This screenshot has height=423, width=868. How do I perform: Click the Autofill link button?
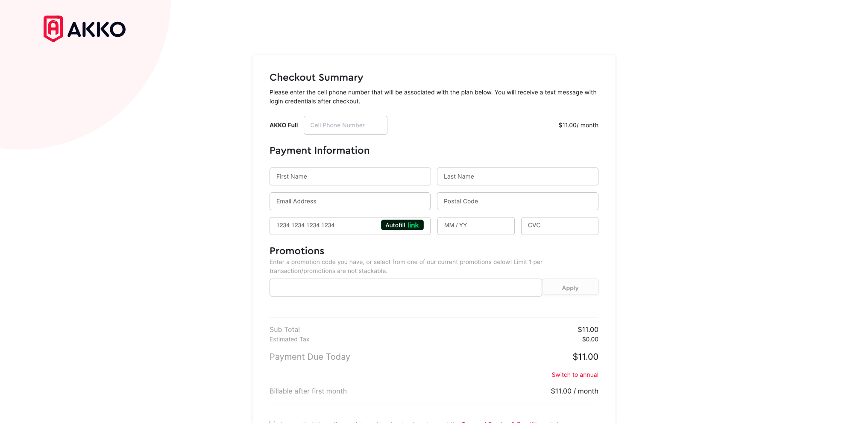coord(402,225)
